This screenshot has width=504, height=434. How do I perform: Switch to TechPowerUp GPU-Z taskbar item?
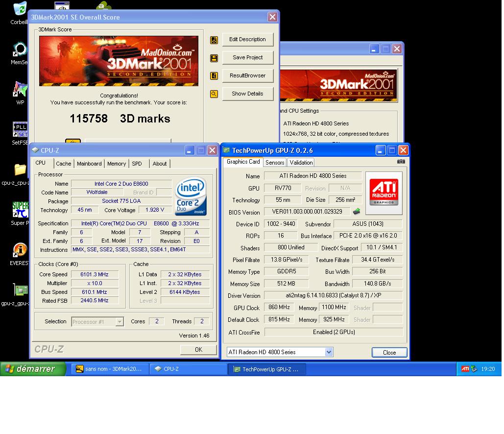267,369
